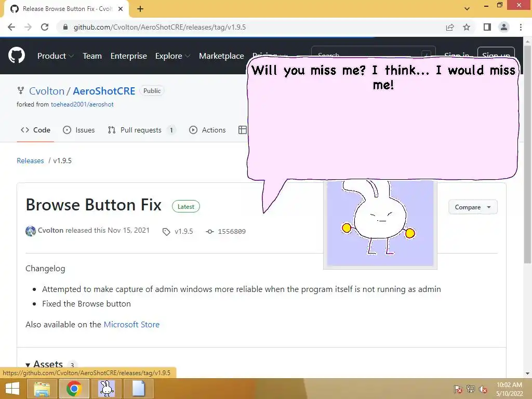Close the Release Browse Button Fix tab
This screenshot has width=532, height=399.
[121, 9]
